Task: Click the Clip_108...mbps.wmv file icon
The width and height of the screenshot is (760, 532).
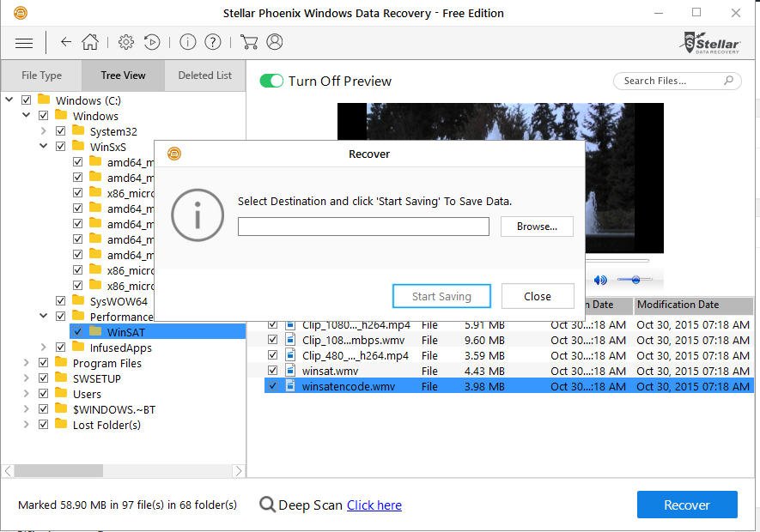Action: pos(290,340)
